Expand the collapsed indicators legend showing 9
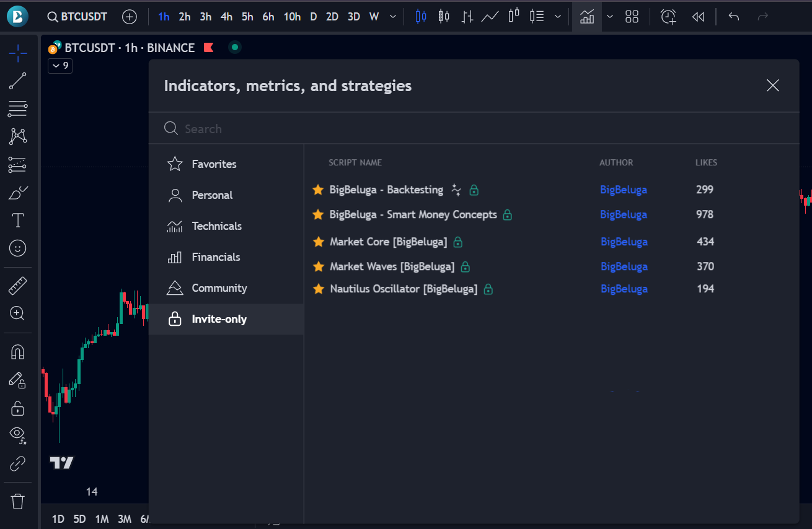This screenshot has width=812, height=529. pyautogui.click(x=60, y=65)
